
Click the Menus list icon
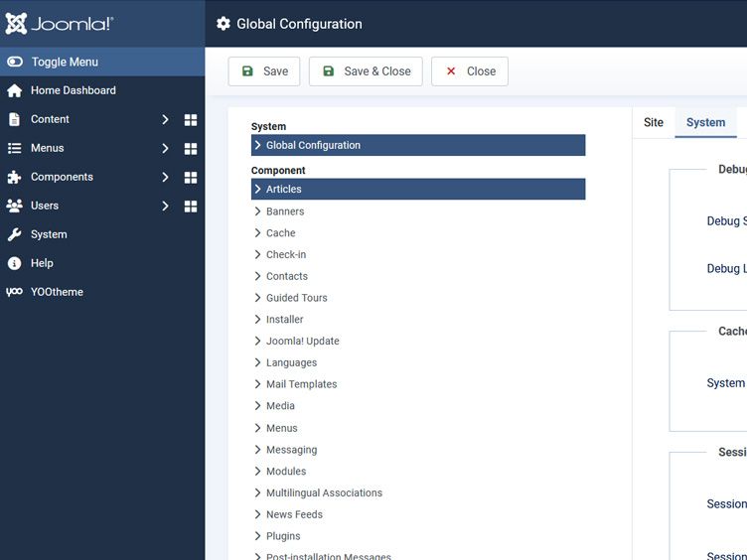(14, 148)
